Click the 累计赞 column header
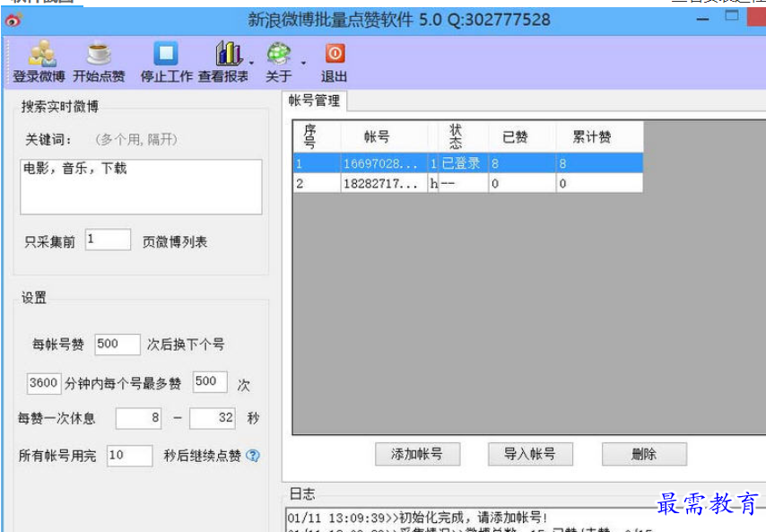 tap(599, 136)
